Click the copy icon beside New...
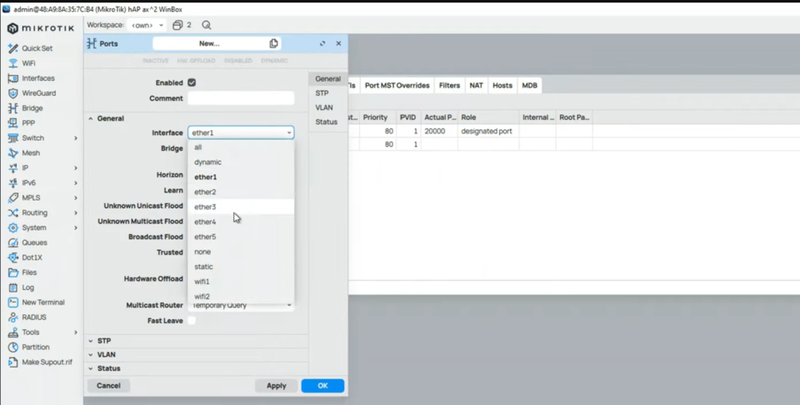This screenshot has width=800, height=405. click(274, 44)
